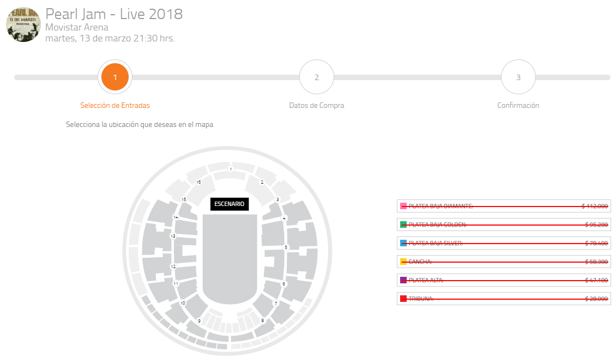Image resolution: width=616 pixels, height=364 pixels.
Task: Click the ESCENARIO stage label on map
Action: point(230,204)
